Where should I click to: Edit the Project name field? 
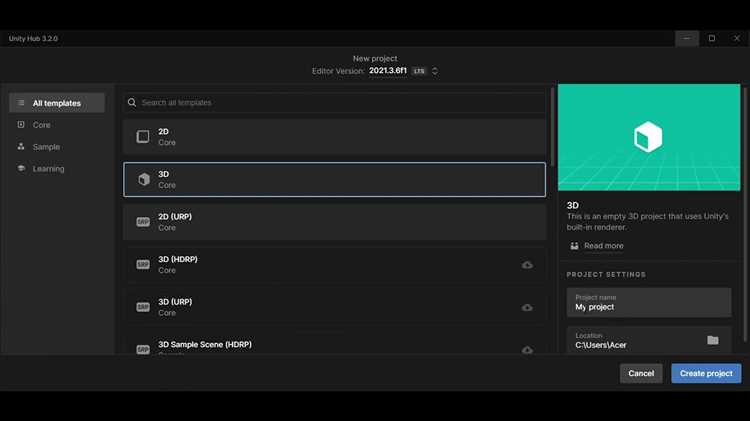tap(649, 302)
